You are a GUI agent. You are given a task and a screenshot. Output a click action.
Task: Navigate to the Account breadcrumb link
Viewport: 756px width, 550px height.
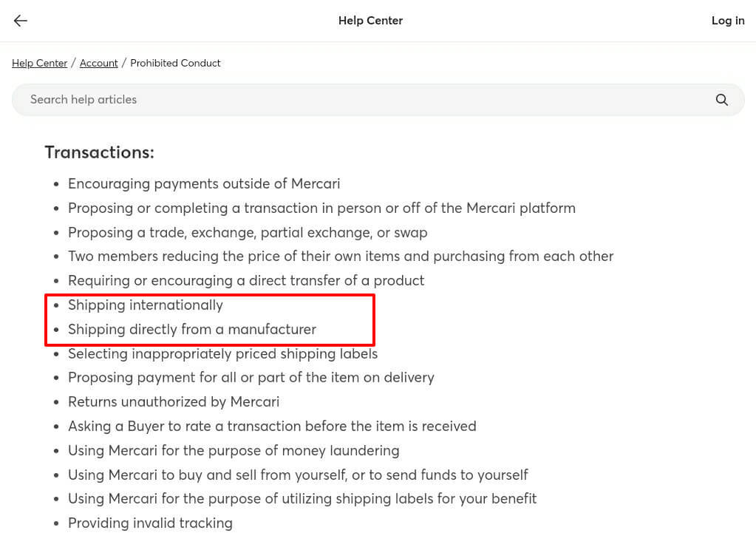pyautogui.click(x=98, y=63)
